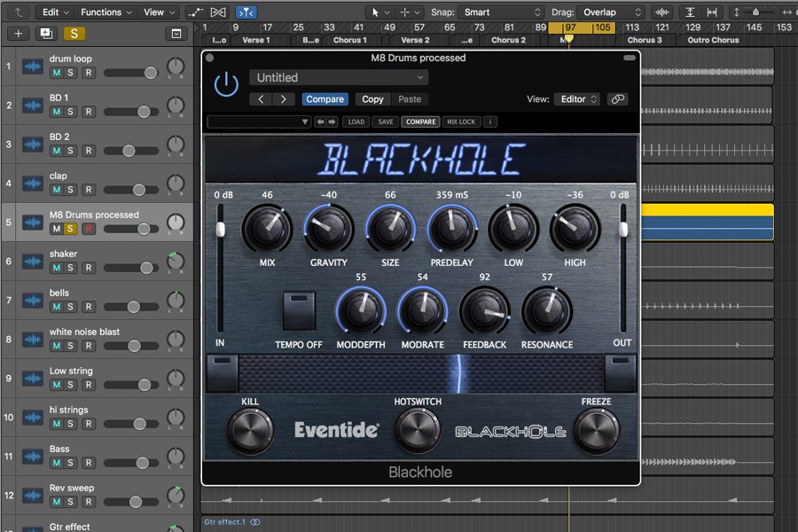Image resolution: width=798 pixels, height=532 pixels.
Task: Open the Functions menu
Action: point(106,12)
